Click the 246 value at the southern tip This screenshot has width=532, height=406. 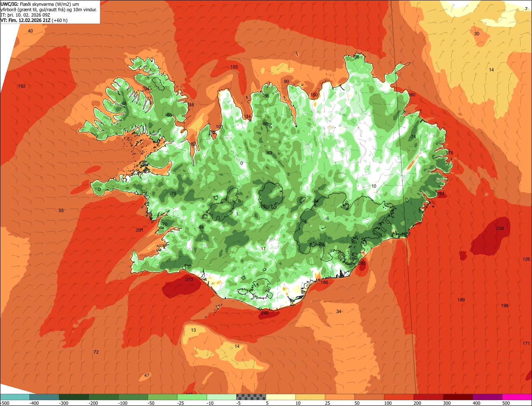pos(265,313)
